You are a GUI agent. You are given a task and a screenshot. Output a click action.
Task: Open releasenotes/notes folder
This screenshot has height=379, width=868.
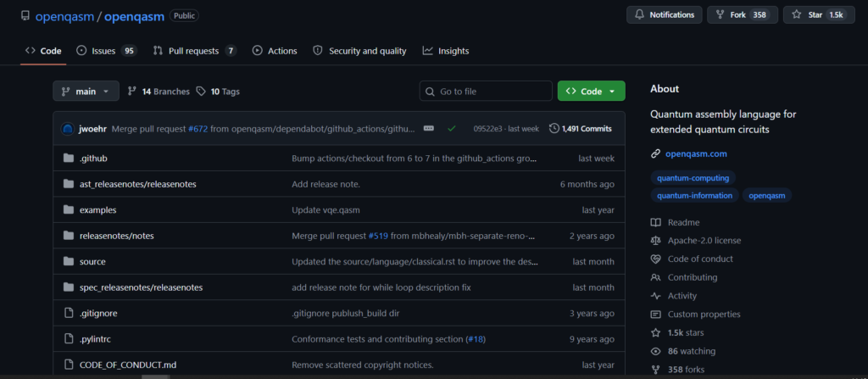tap(117, 236)
